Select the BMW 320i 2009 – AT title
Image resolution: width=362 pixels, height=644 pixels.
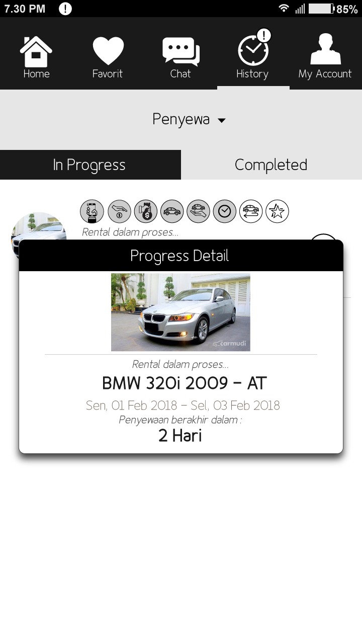click(184, 383)
